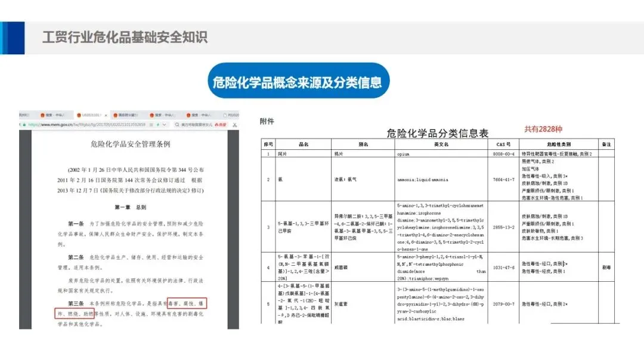
Task: Click the CAS number 7664-41-7
Action: [503, 180]
